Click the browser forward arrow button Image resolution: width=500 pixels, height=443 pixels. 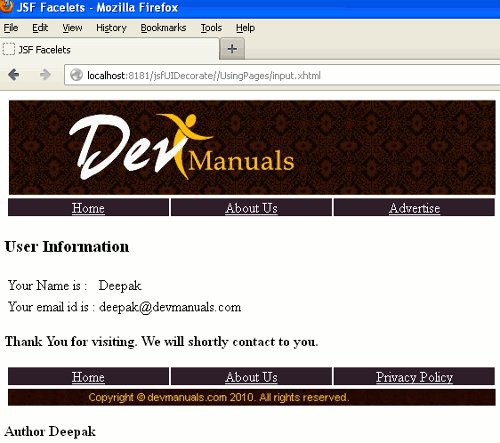tap(45, 75)
